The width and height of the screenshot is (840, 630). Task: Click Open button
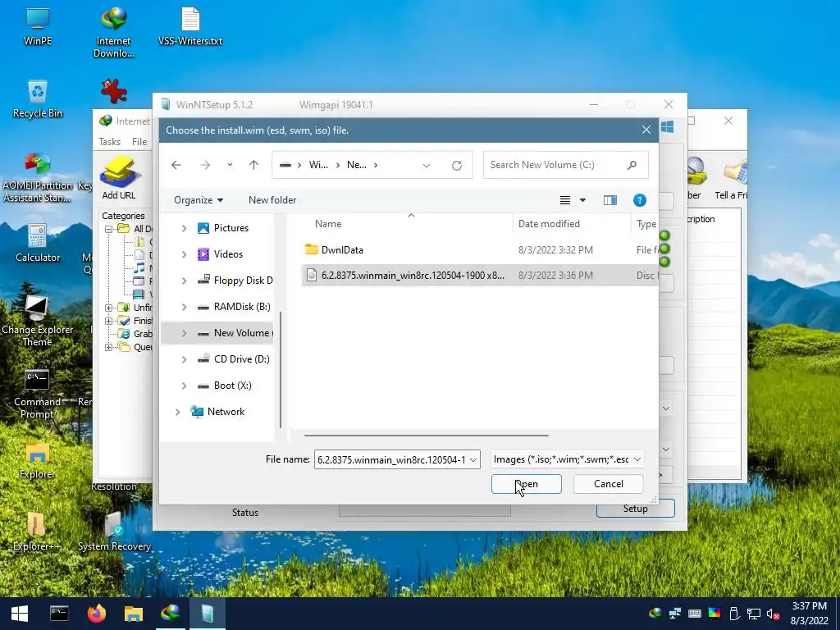coord(526,484)
